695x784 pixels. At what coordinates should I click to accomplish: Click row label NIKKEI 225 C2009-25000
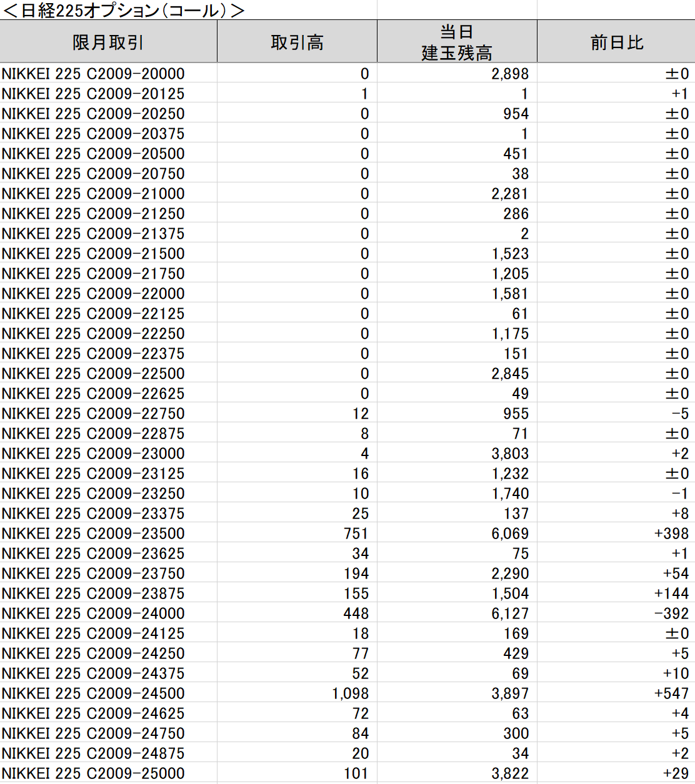(93, 773)
